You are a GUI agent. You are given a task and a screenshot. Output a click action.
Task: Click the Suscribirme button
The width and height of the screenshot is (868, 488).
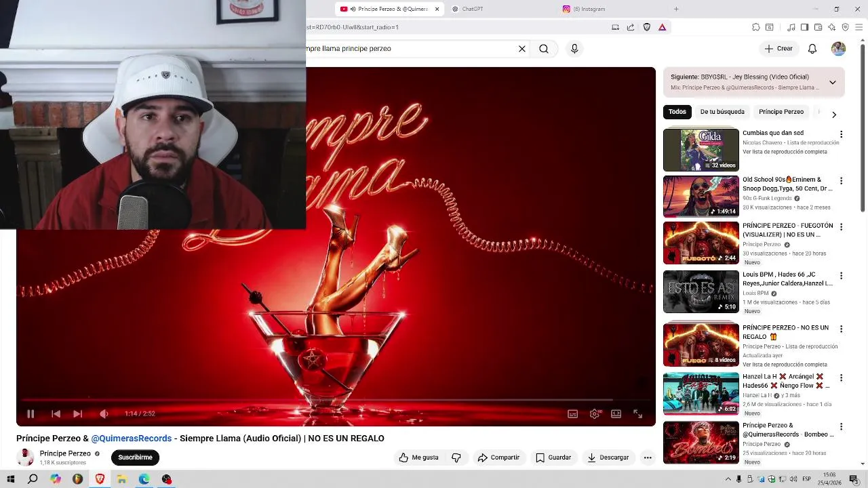pyautogui.click(x=135, y=457)
